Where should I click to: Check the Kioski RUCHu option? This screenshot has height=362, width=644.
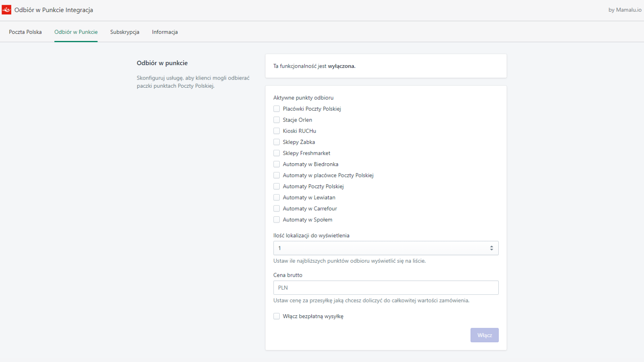tap(277, 131)
